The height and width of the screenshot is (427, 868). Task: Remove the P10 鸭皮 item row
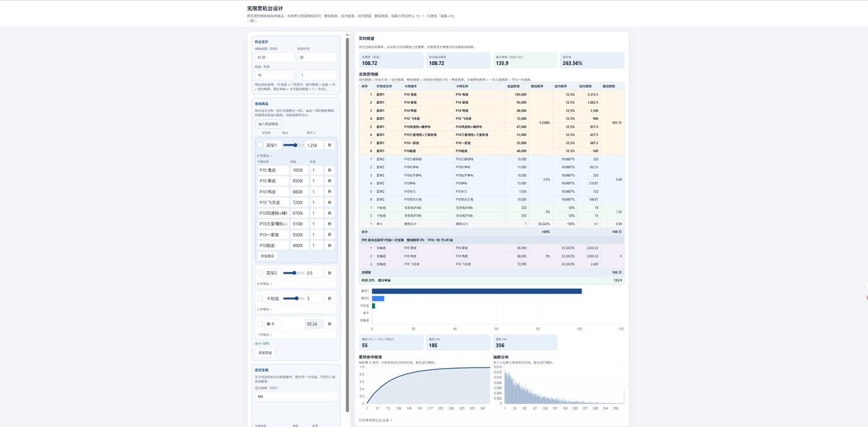[329, 192]
